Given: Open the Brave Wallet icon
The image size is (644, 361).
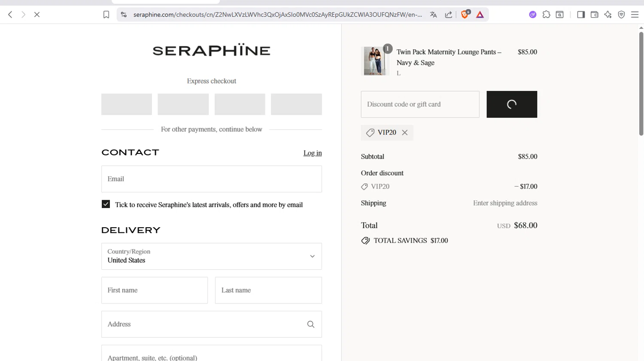Looking at the screenshot, I should pos(595,15).
